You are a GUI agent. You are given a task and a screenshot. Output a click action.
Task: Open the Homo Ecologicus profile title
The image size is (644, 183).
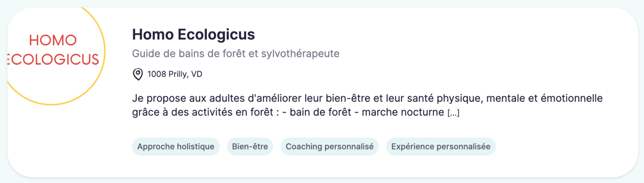tap(194, 35)
